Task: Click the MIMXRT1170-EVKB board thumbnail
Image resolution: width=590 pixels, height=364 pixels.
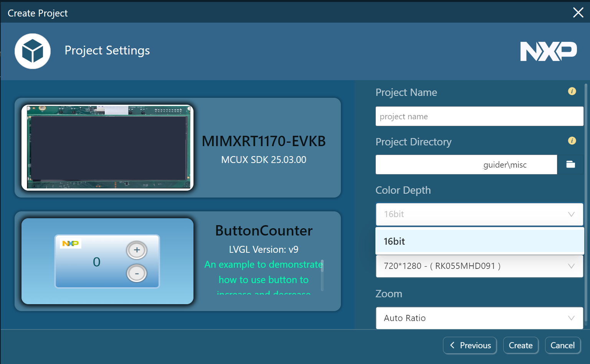Action: click(107, 147)
